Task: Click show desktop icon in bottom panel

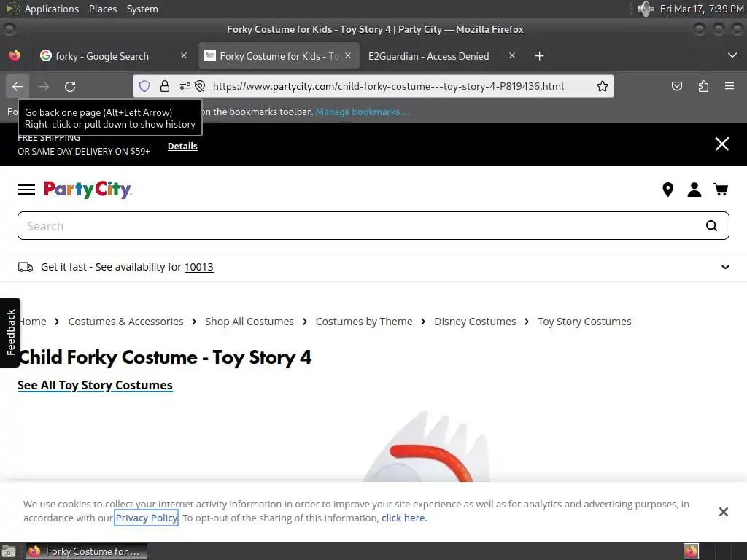Action: click(x=9, y=551)
